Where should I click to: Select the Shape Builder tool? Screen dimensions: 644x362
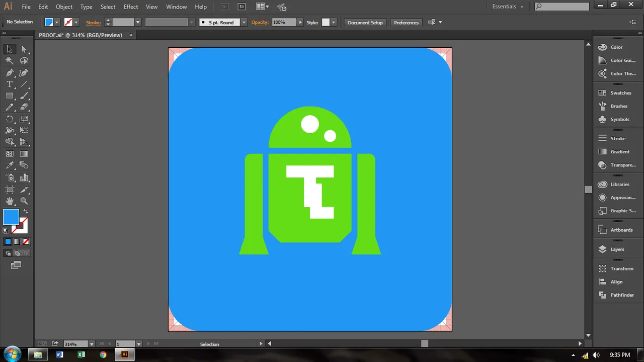point(10,142)
